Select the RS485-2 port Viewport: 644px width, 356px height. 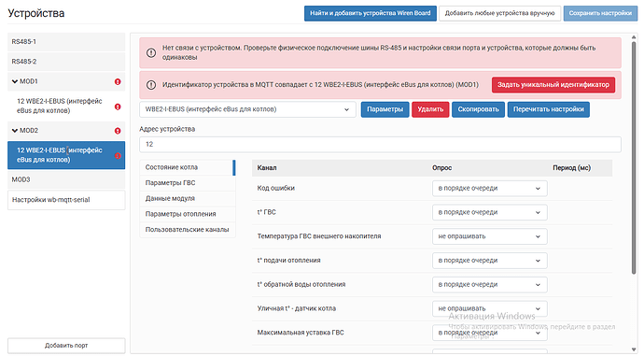tap(66, 62)
